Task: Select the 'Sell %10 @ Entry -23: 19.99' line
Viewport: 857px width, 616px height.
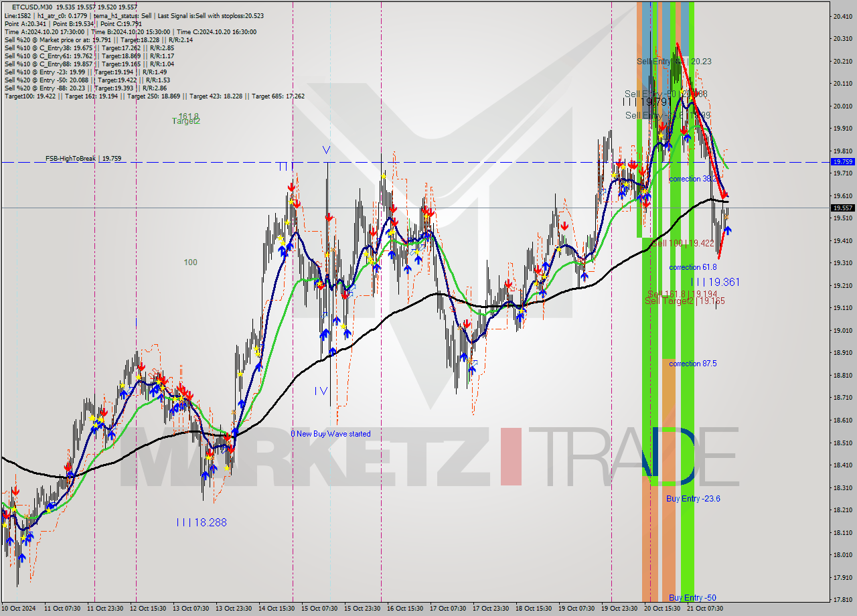Action: point(85,72)
